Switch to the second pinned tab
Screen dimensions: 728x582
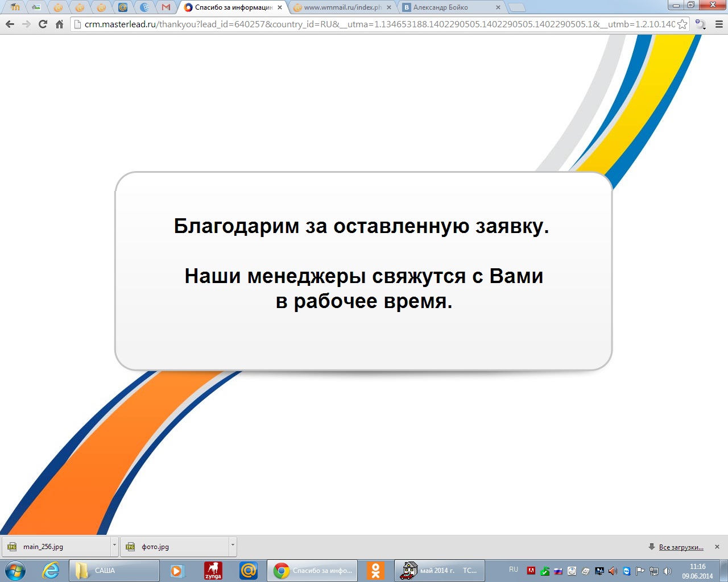click(36, 7)
